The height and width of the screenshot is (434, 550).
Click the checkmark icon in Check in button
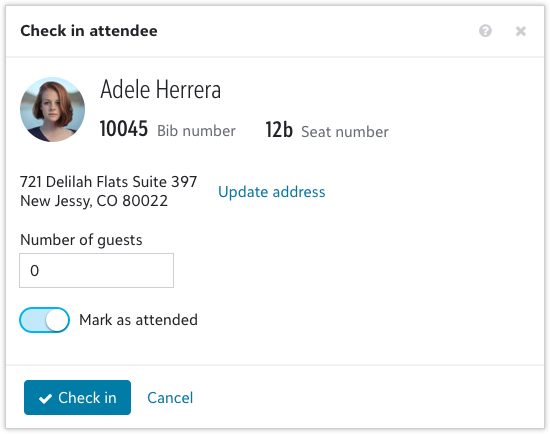click(x=45, y=399)
